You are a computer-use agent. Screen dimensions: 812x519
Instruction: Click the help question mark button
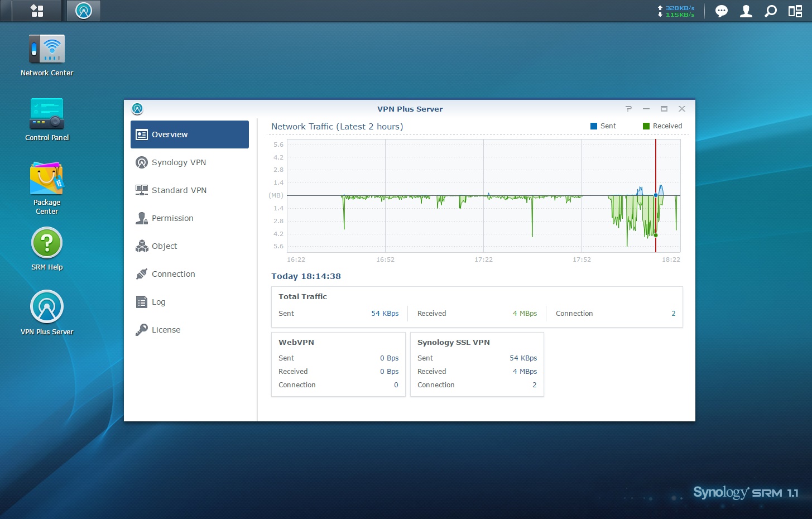[628, 109]
